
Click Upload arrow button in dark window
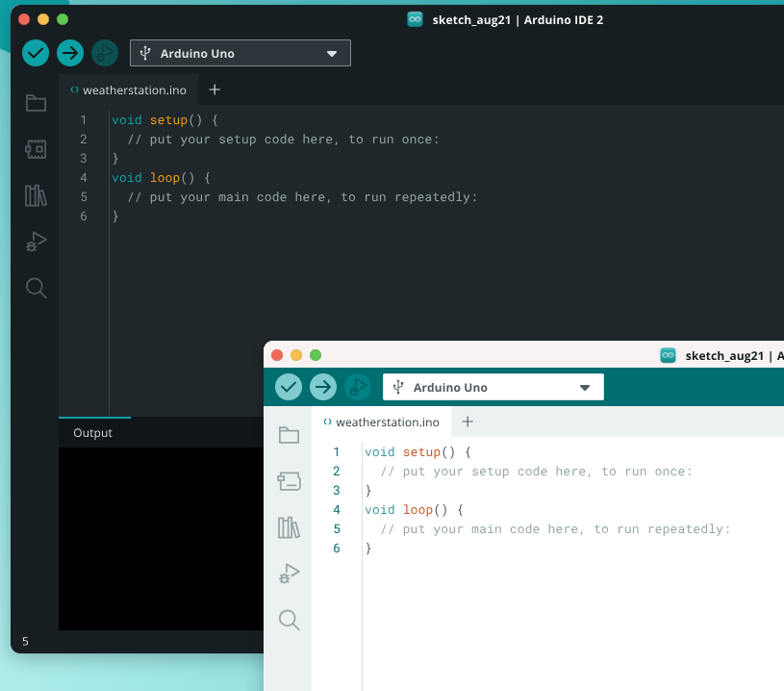(70, 53)
